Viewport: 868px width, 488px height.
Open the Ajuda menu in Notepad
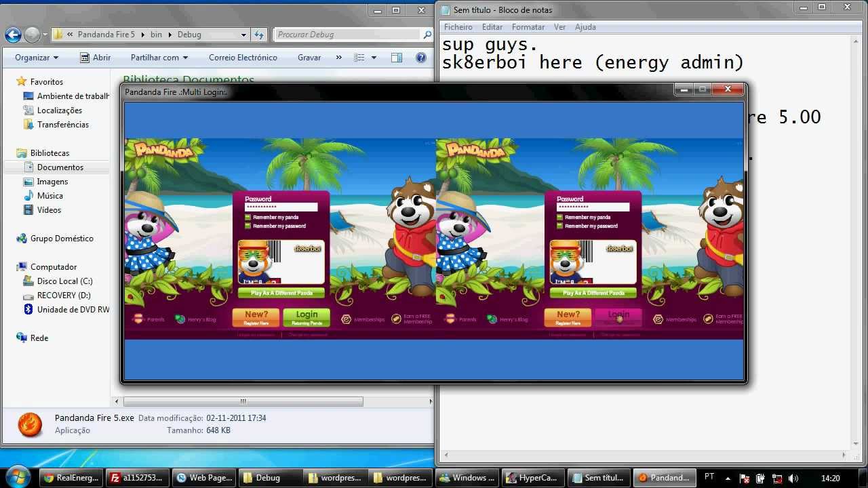[x=585, y=27]
